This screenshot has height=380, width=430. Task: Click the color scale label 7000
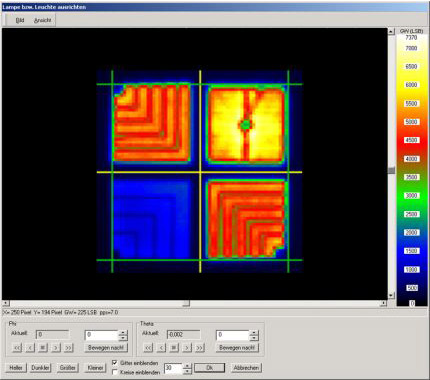pyautogui.click(x=411, y=48)
